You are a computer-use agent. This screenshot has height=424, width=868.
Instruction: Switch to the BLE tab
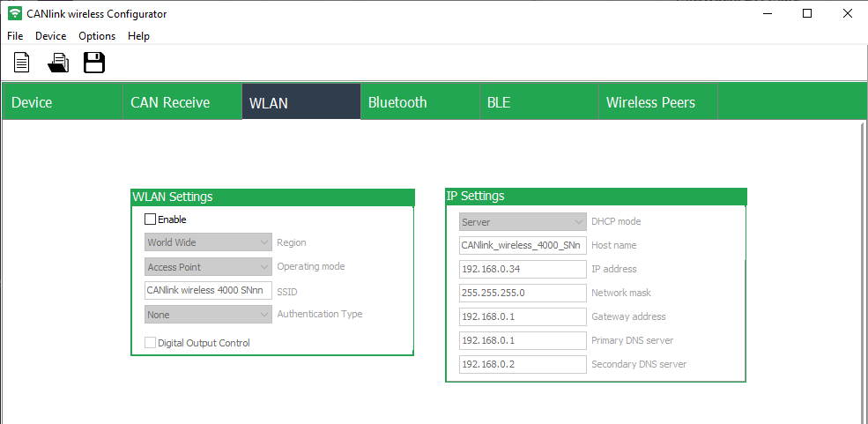[x=539, y=102]
